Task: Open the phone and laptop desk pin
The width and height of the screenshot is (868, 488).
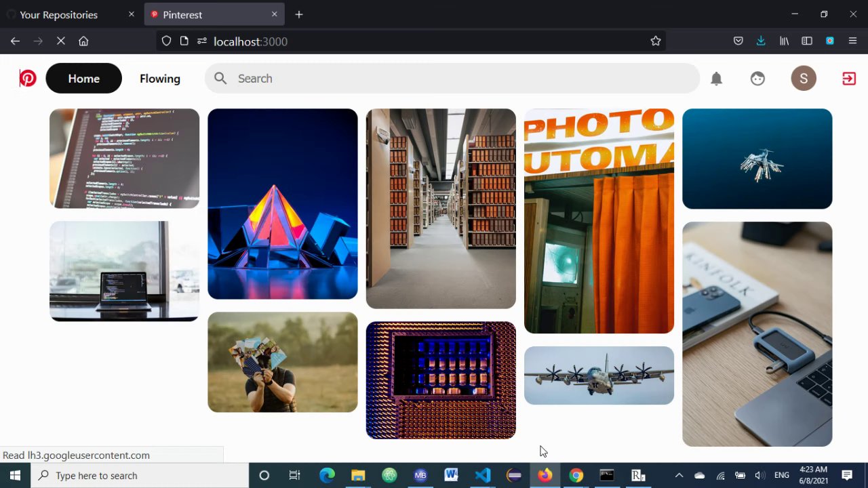Action: [x=757, y=334]
